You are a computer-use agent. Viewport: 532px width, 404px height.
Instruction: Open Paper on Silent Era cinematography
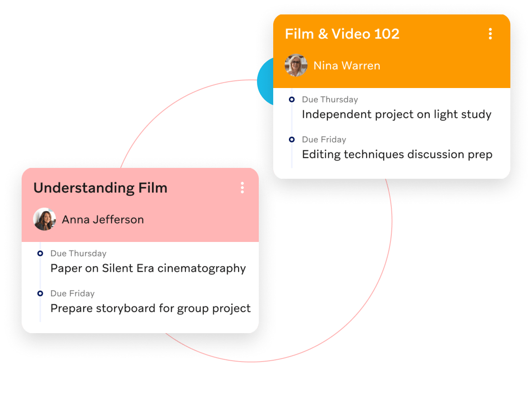click(148, 269)
